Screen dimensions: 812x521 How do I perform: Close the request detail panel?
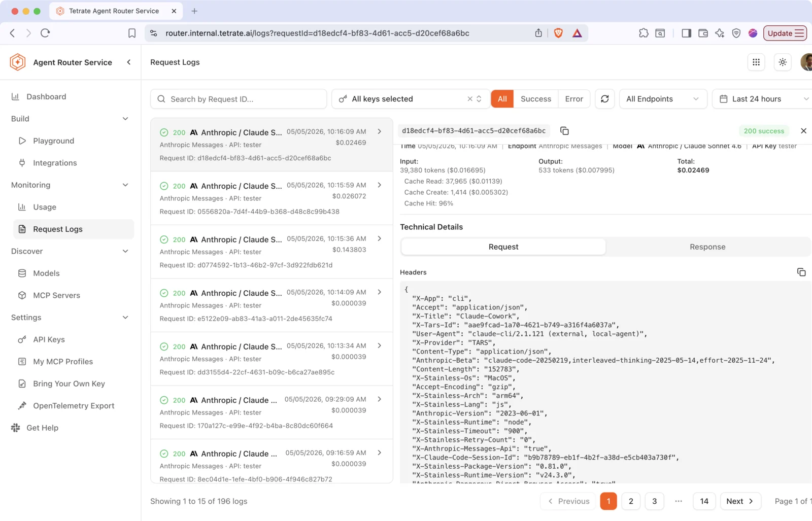click(803, 131)
